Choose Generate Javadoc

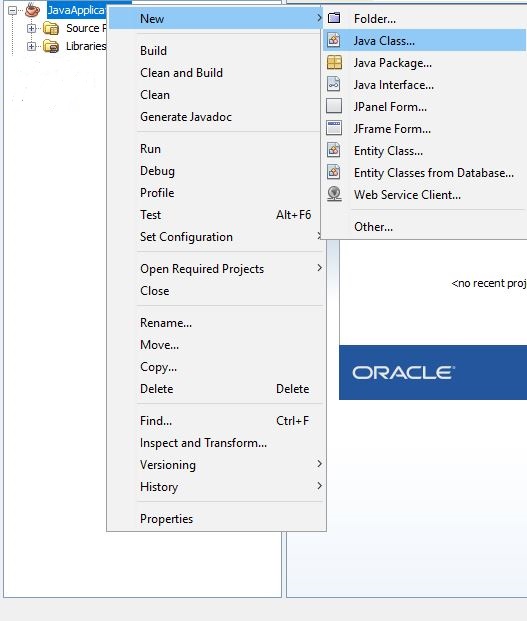click(x=216, y=117)
